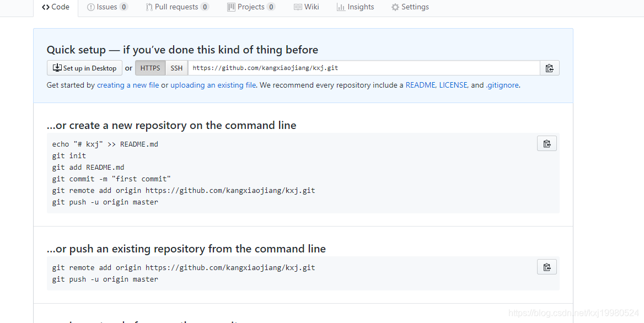Click '…or push an existing repository' heading
Image resolution: width=644 pixels, height=323 pixels.
[x=186, y=249]
